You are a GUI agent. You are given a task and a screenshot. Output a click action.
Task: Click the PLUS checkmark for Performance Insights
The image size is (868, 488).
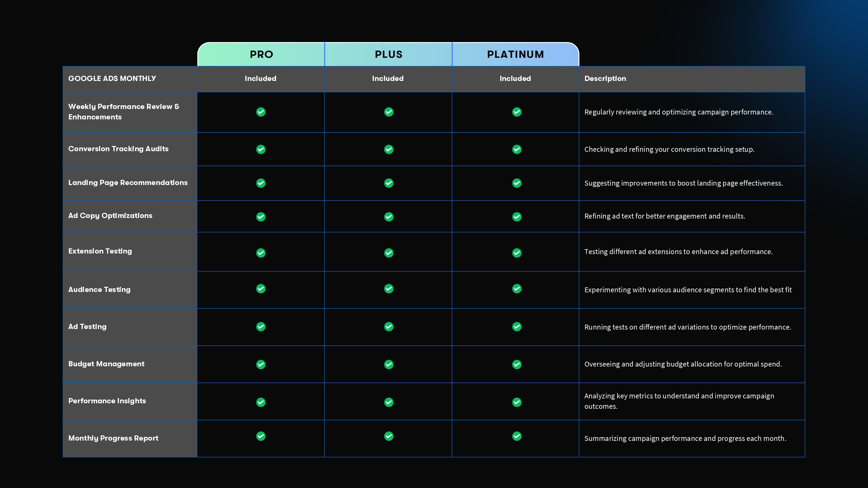point(389,402)
